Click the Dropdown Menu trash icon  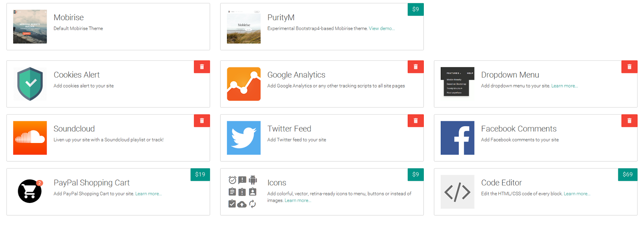[630, 67]
